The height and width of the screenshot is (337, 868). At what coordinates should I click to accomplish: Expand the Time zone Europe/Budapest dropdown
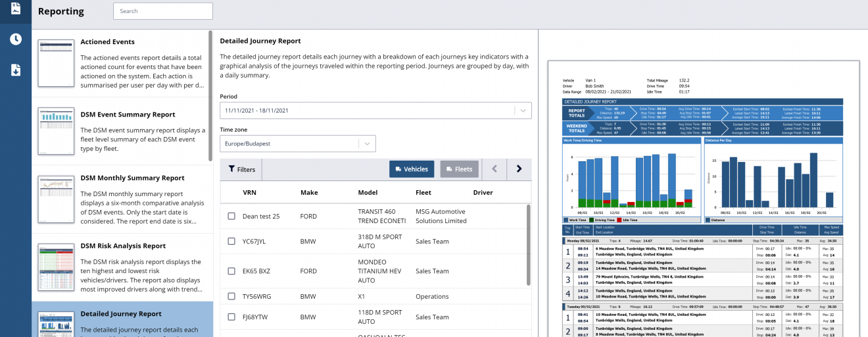[x=297, y=143]
